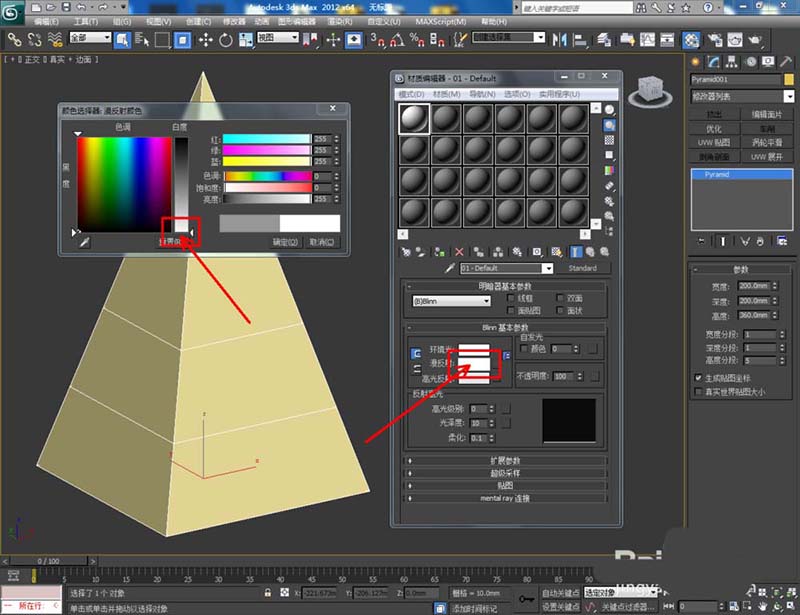Screen dimensions: 800x615
Task: Click the Standard material type button
Action: 582,268
